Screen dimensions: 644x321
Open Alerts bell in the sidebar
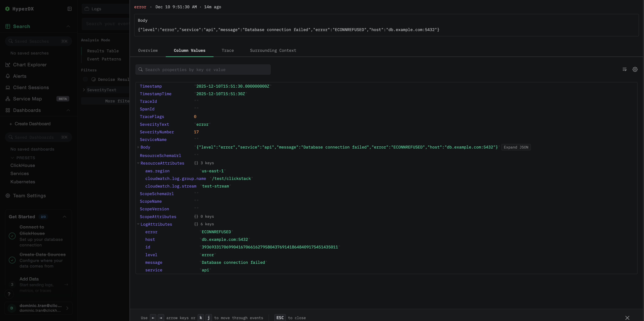click(x=19, y=76)
